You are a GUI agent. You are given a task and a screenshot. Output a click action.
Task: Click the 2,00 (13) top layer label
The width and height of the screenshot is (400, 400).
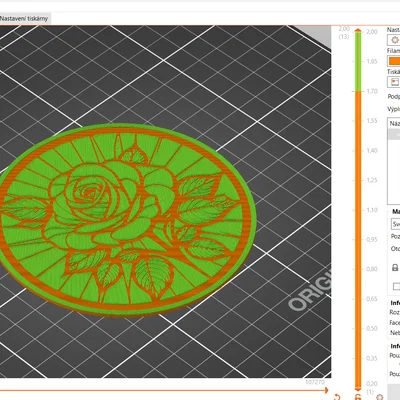(x=344, y=33)
